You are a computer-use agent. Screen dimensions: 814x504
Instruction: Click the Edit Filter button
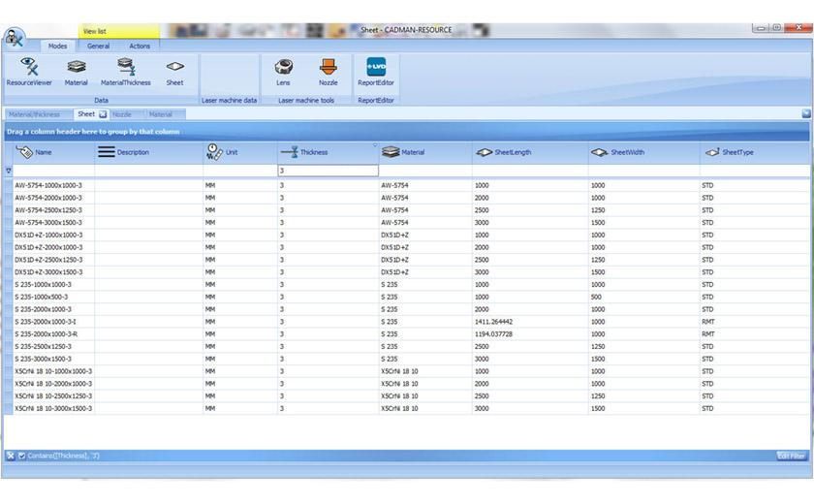(x=791, y=456)
